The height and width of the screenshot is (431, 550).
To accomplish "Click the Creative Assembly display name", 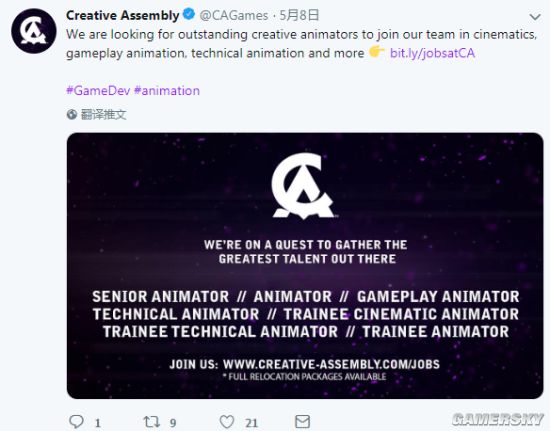I will [123, 15].
